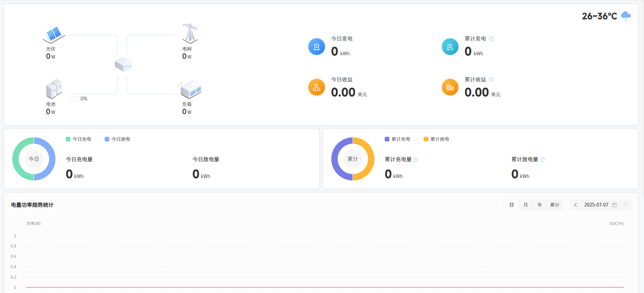Hide the 累计放电 legend series
The width and height of the screenshot is (644, 293).
pyautogui.click(x=436, y=139)
